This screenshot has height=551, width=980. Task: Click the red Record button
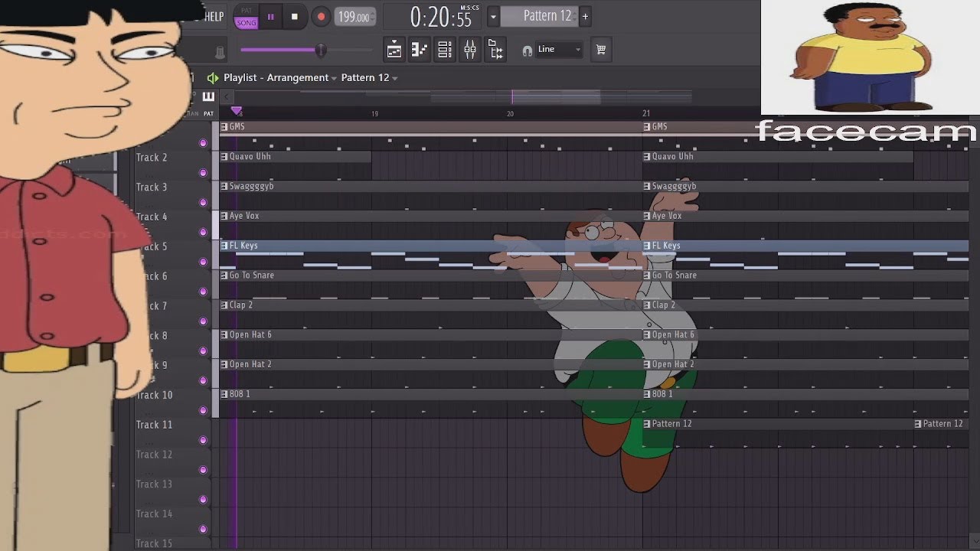pos(321,16)
